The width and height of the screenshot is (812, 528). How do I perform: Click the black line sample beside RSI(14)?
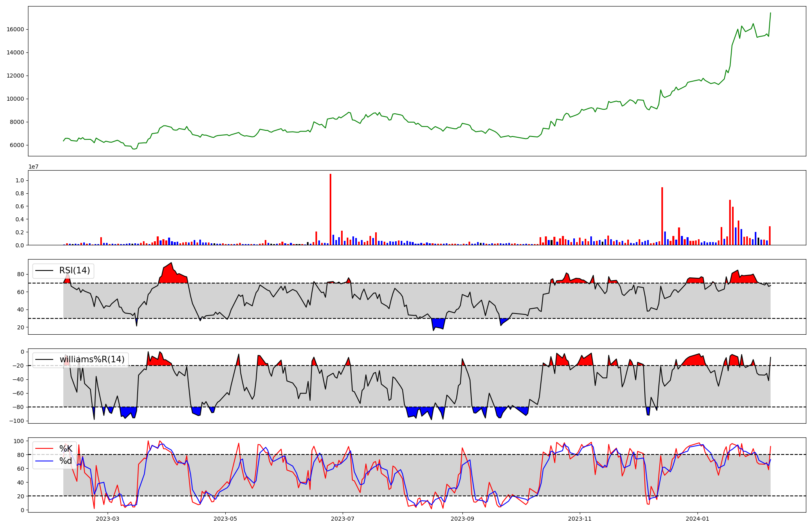point(45,270)
